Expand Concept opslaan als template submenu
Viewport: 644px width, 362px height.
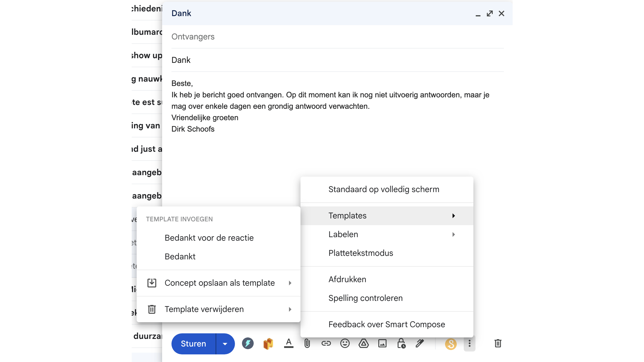coord(219,283)
